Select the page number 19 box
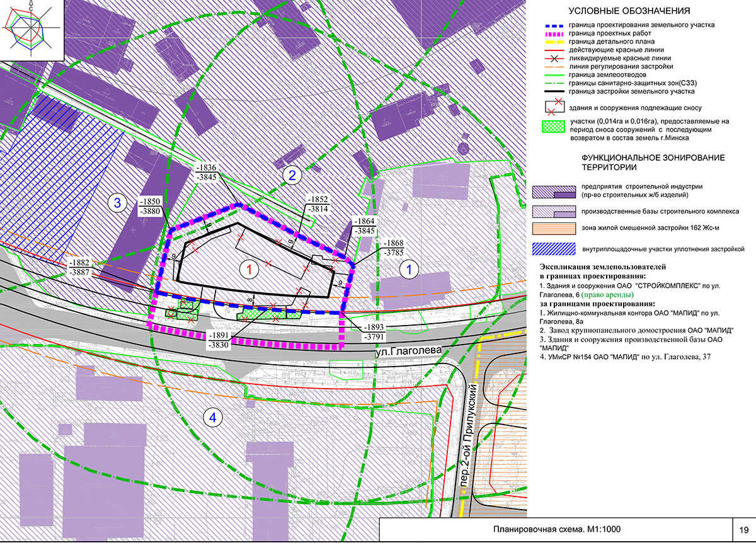 pos(743,530)
